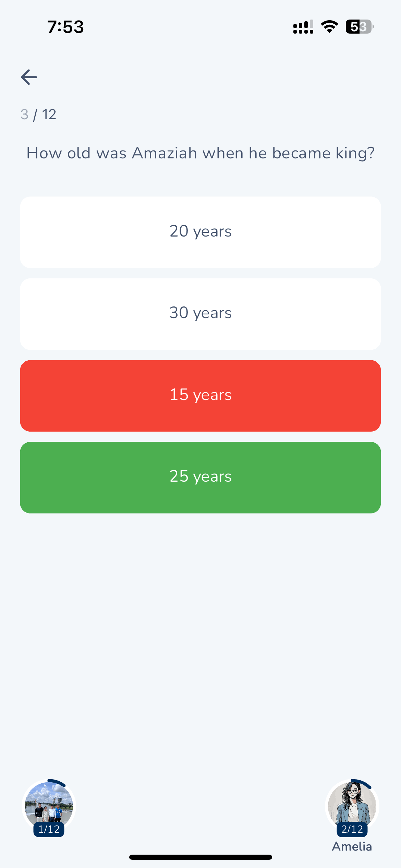This screenshot has width=401, height=868.
Task: Tap the back arrow icon
Action: tap(29, 77)
